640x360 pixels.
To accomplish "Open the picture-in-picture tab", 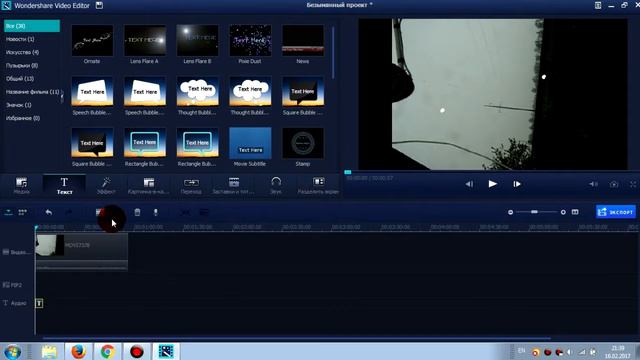I will point(149,185).
